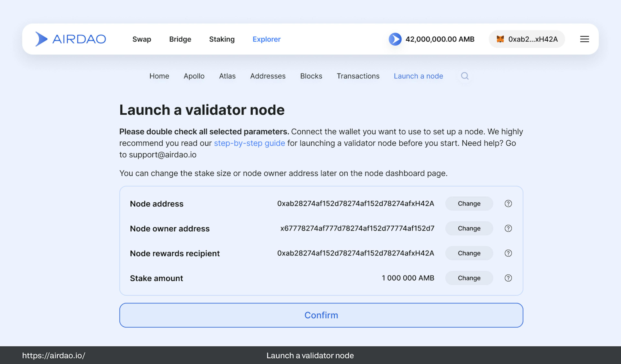Screen dimensions: 621x364
Task: Click help icon for Node address
Action: point(508,204)
